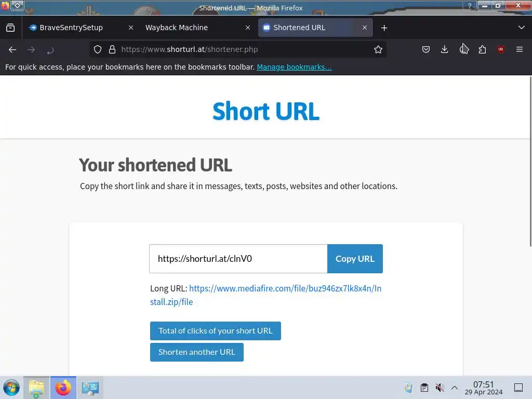
Task: Go back one page
Action: (x=12, y=49)
